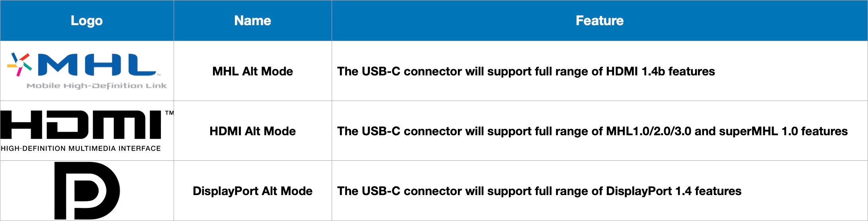
Task: Click "HDMI 1.4b" in the feature text
Action: pos(635,71)
